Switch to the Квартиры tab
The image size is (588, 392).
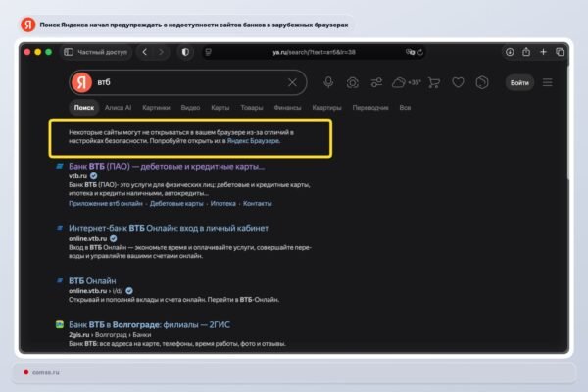pyautogui.click(x=326, y=108)
